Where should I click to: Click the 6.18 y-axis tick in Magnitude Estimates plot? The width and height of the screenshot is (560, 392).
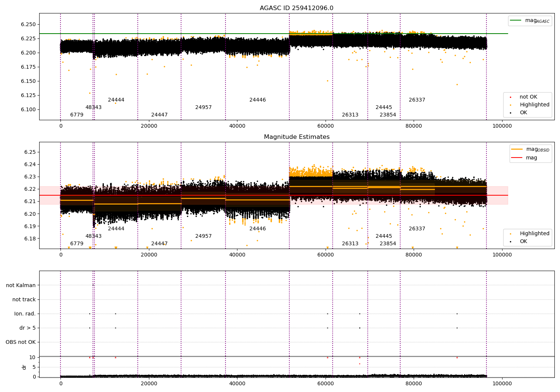click(x=30, y=239)
